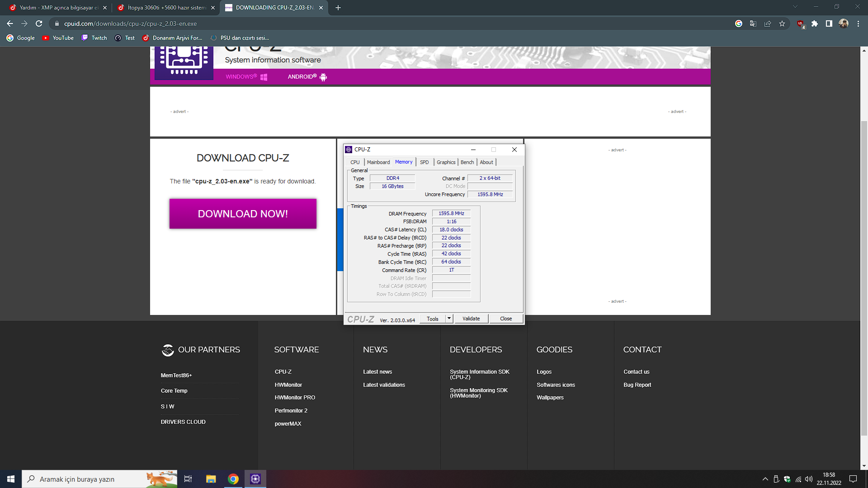
Task: Close the Yardım - XMP tab
Action: coord(105,8)
